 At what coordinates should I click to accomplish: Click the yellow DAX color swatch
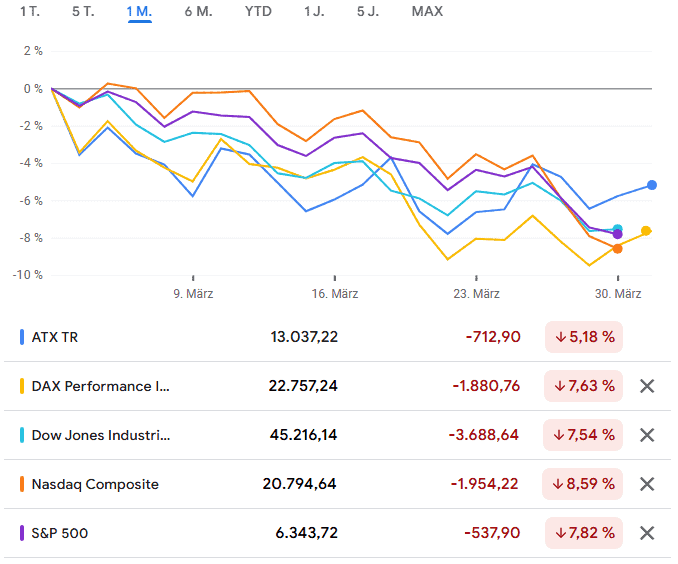point(22,386)
